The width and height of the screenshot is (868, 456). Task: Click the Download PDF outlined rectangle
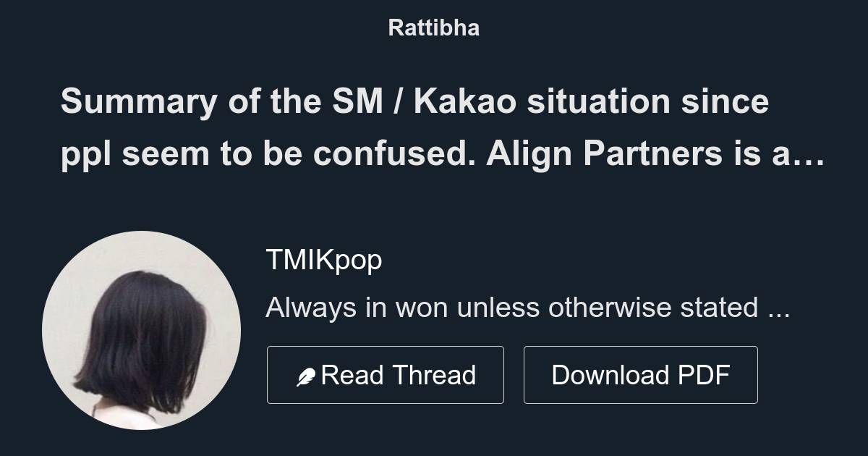(x=640, y=374)
